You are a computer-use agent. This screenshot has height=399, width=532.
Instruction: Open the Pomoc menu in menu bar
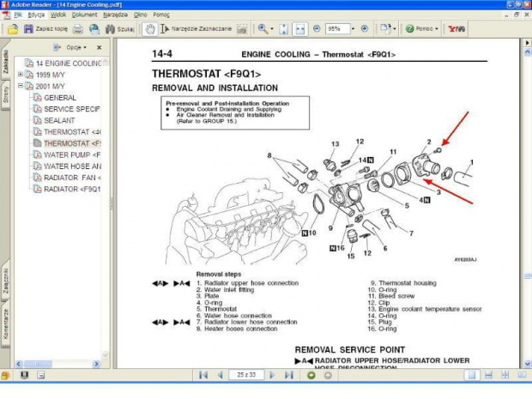click(161, 15)
